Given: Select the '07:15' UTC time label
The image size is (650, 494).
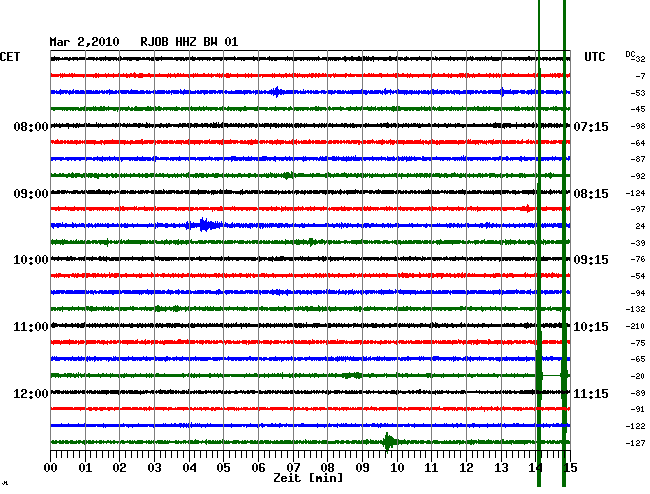Looking at the screenshot, I should [591, 126].
